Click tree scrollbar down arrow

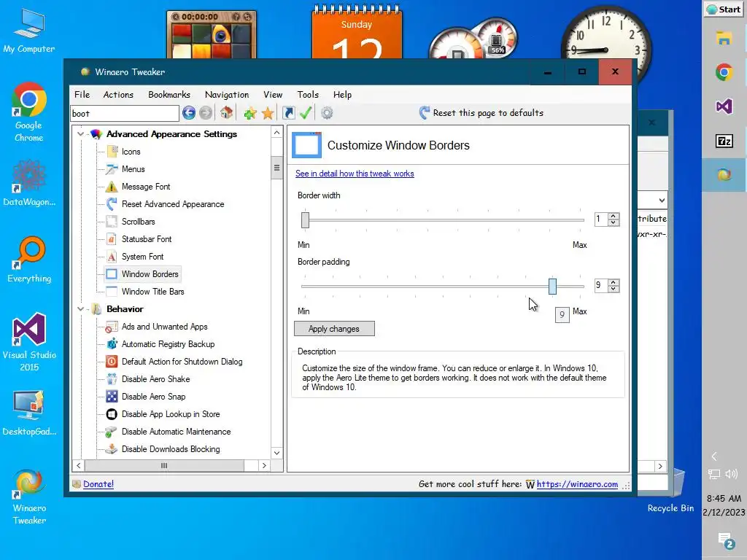tap(276, 453)
